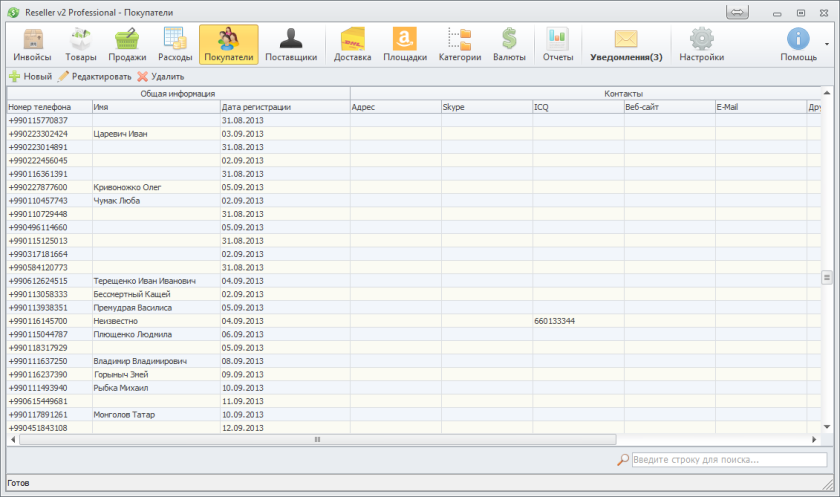Open the Настройки (Settings) gear
This screenshot has height=497, width=840.
tap(701, 45)
